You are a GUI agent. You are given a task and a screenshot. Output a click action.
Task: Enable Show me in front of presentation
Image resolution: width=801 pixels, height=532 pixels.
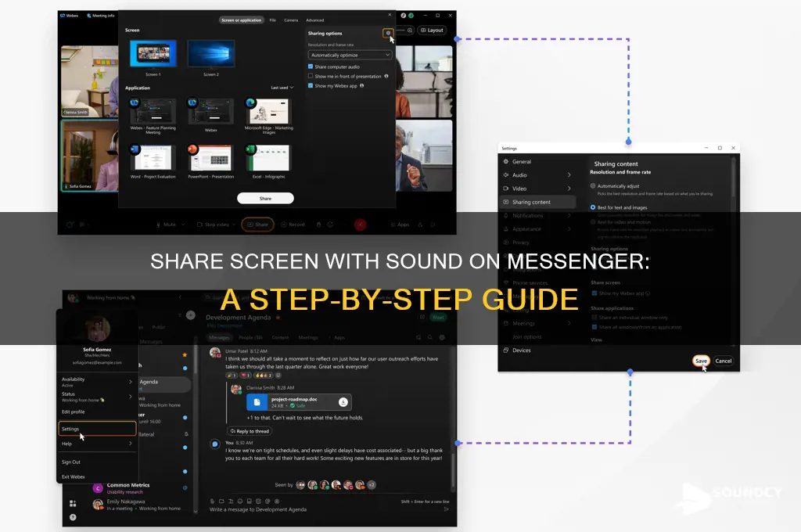pyautogui.click(x=311, y=76)
